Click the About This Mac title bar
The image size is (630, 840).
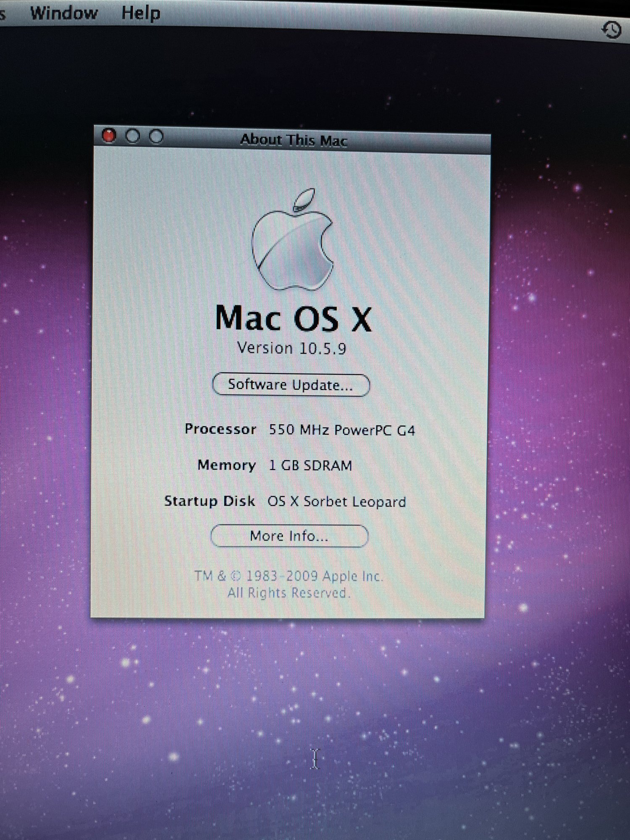click(x=292, y=140)
